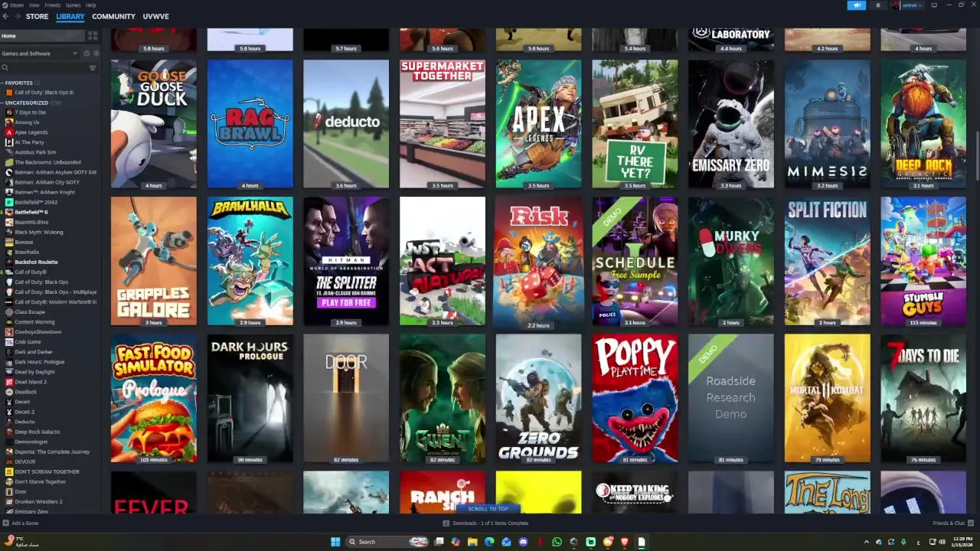Select Buckshot Roulette in the sidebar
Viewport: 980px width, 551px height.
36,262
